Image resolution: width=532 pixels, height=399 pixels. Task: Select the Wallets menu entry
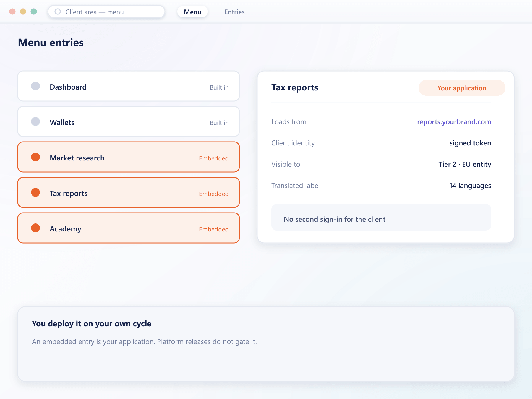129,121
